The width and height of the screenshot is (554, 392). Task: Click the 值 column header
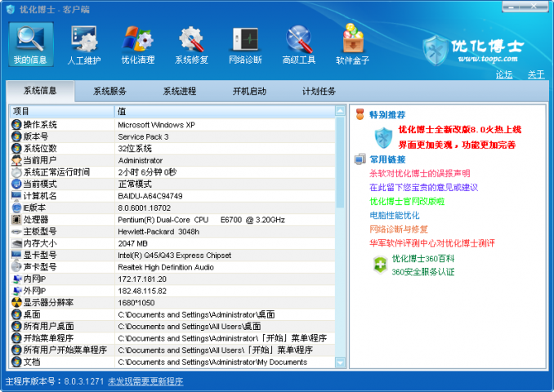(x=225, y=111)
